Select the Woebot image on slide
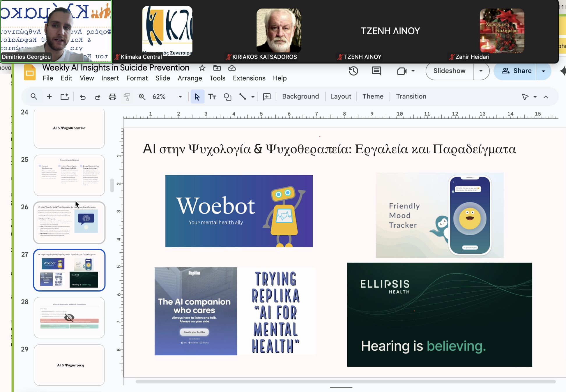 (x=239, y=211)
